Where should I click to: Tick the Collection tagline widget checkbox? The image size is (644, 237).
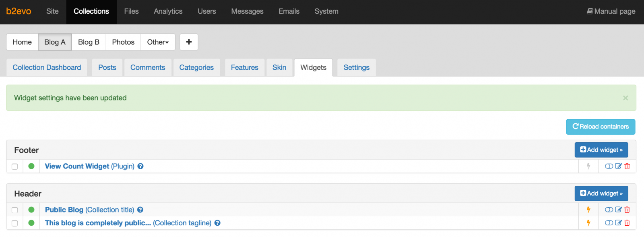(15, 223)
